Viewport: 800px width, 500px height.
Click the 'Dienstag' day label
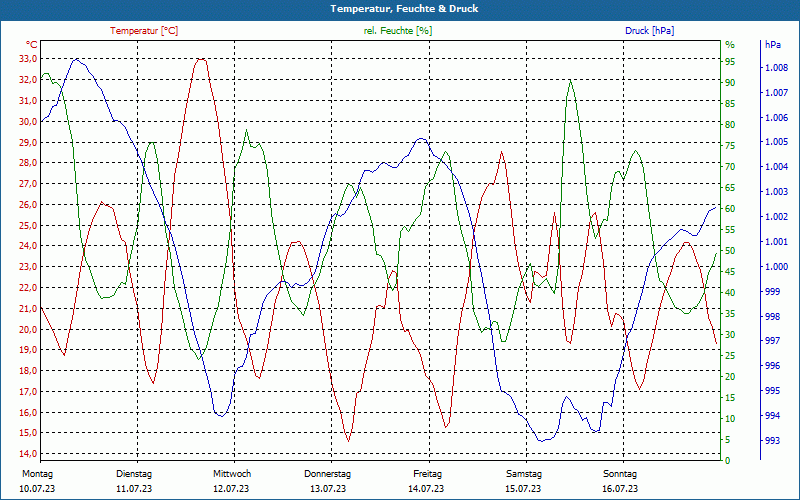click(x=134, y=474)
